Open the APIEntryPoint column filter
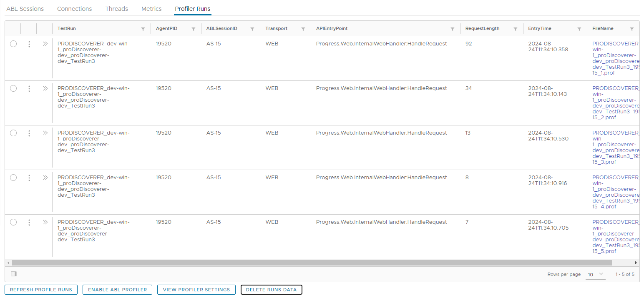The width and height of the screenshot is (644, 298). pyautogui.click(x=452, y=28)
